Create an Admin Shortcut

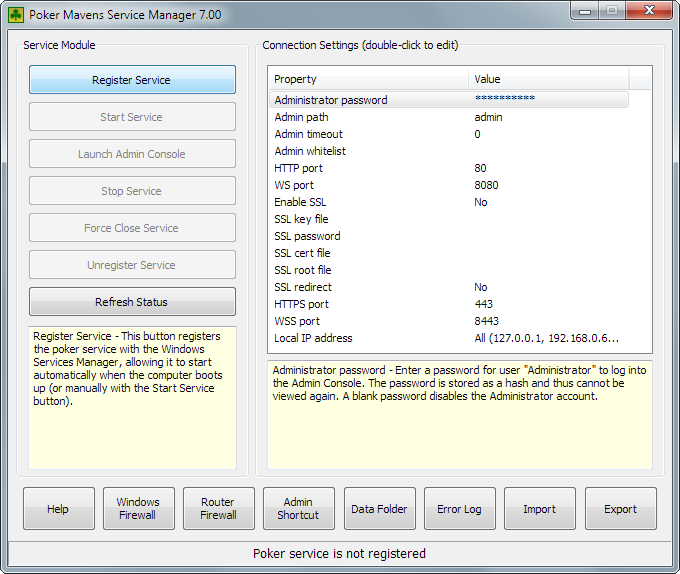[299, 509]
